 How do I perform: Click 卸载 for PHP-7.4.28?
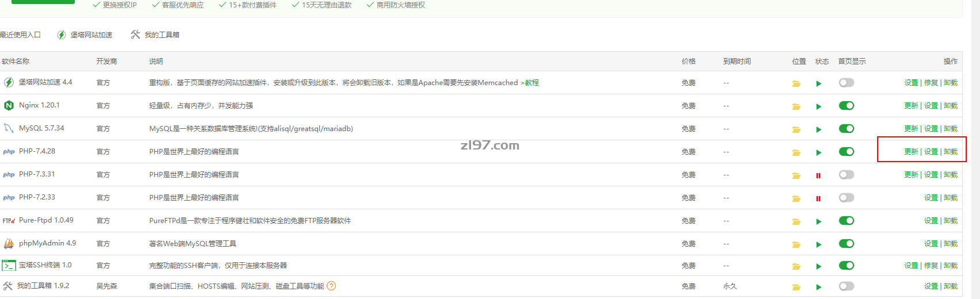(951, 152)
